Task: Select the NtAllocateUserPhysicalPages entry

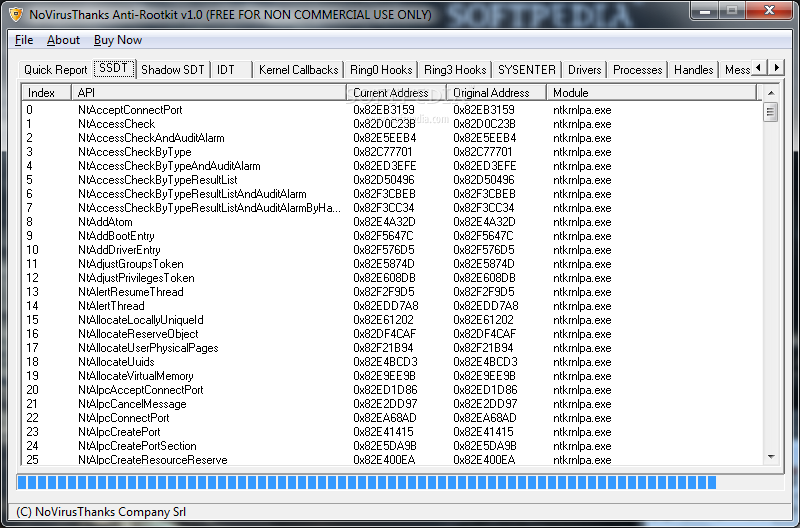Action: pyautogui.click(x=392, y=348)
